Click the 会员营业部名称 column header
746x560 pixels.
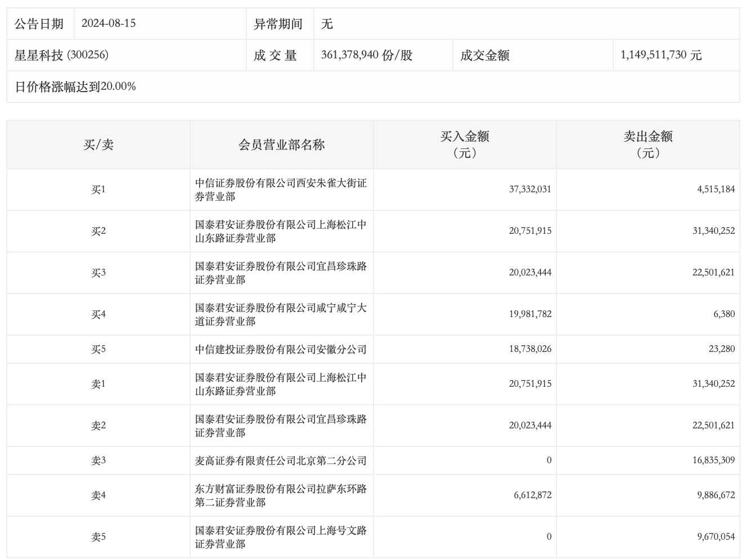pyautogui.click(x=281, y=144)
